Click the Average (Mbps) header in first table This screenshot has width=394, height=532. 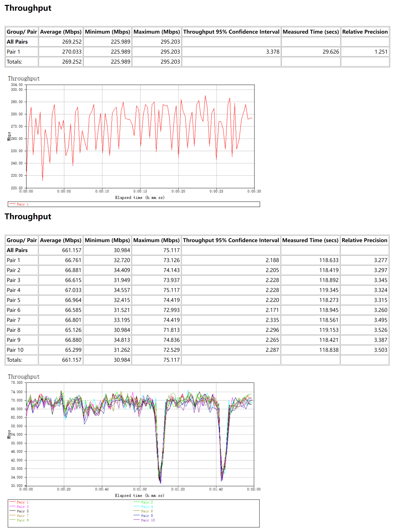61,32
